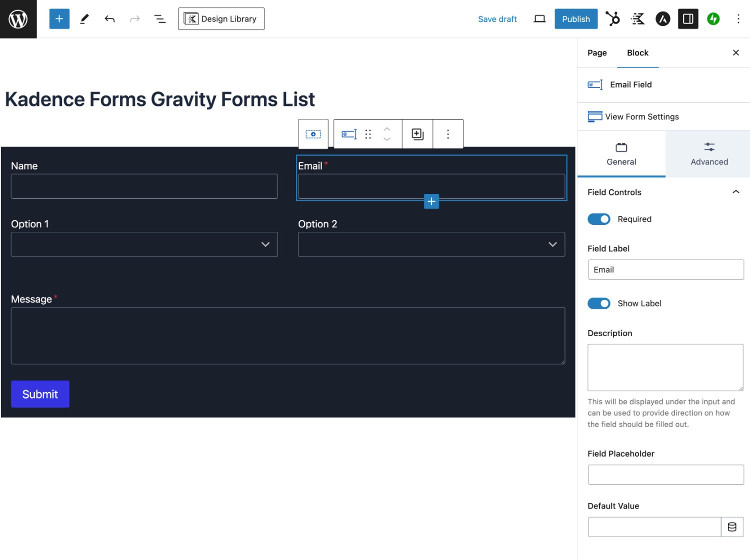The image size is (750, 560).
Task: Open the HubSpot sidebar icon
Action: point(612,19)
